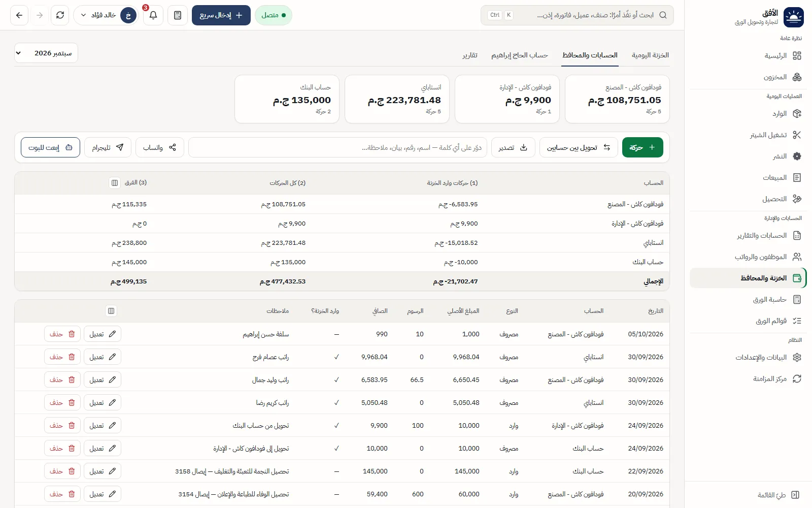Go forward with the right arrow icon

tap(40, 15)
